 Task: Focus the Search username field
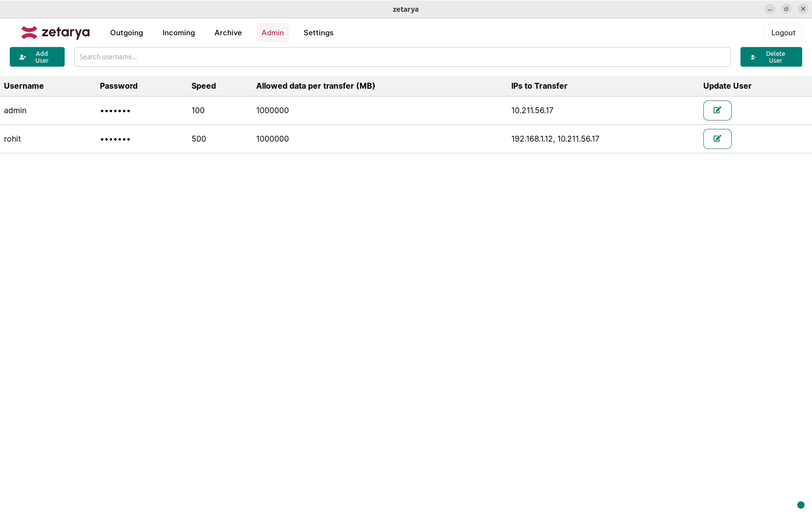402,57
